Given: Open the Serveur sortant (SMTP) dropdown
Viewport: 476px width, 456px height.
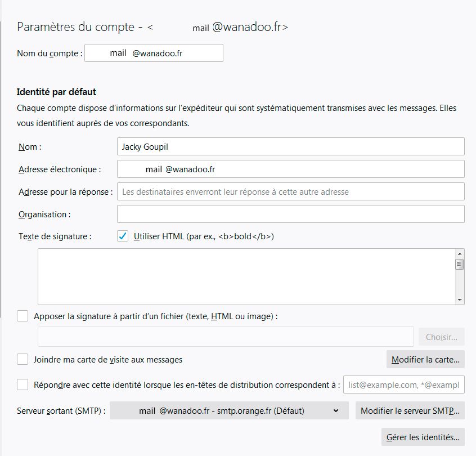Looking at the screenshot, I should tap(229, 411).
